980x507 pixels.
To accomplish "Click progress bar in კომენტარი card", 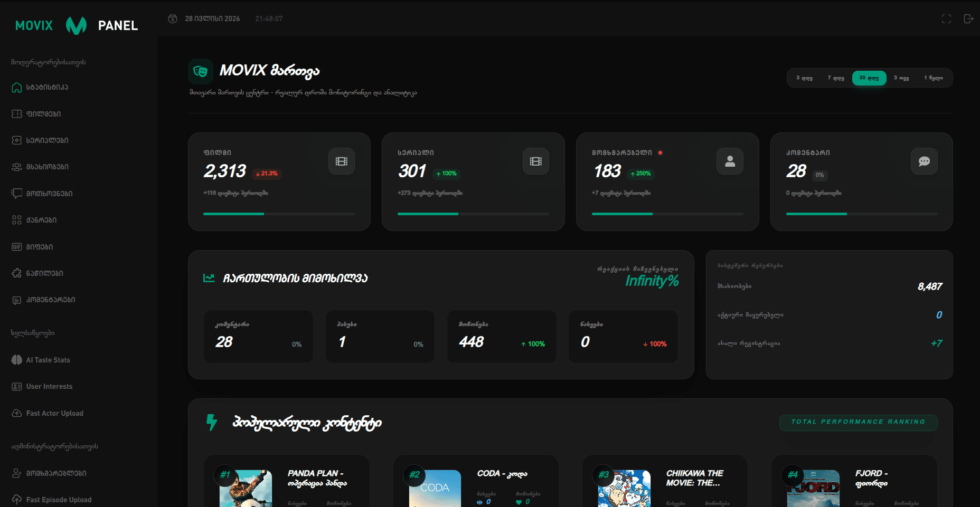I will tap(862, 214).
